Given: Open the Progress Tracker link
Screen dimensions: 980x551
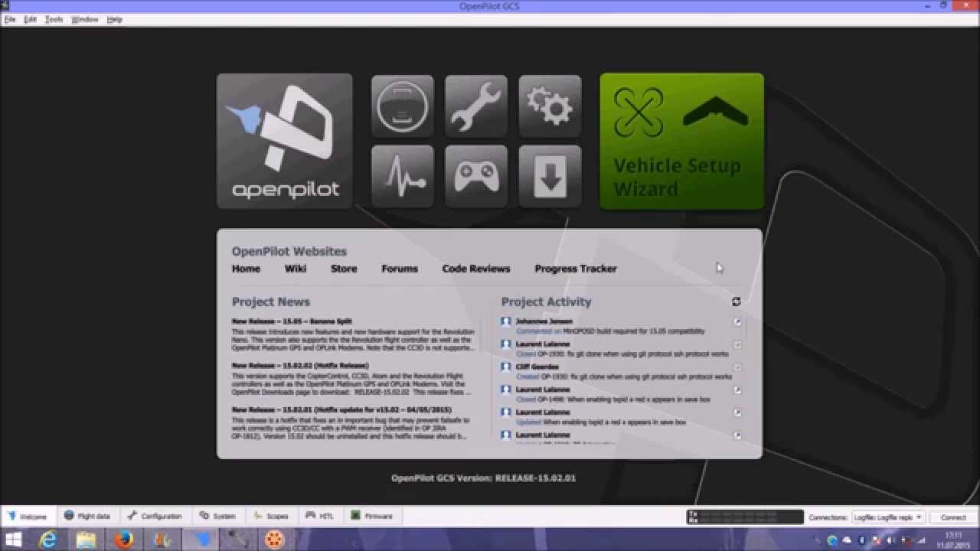Looking at the screenshot, I should click(576, 269).
